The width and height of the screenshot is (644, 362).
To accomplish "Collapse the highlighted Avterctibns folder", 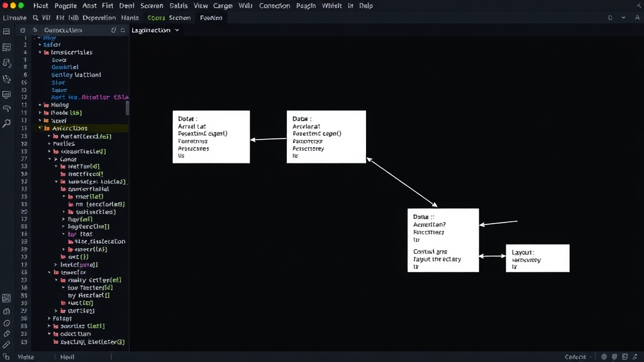I will 40,128.
